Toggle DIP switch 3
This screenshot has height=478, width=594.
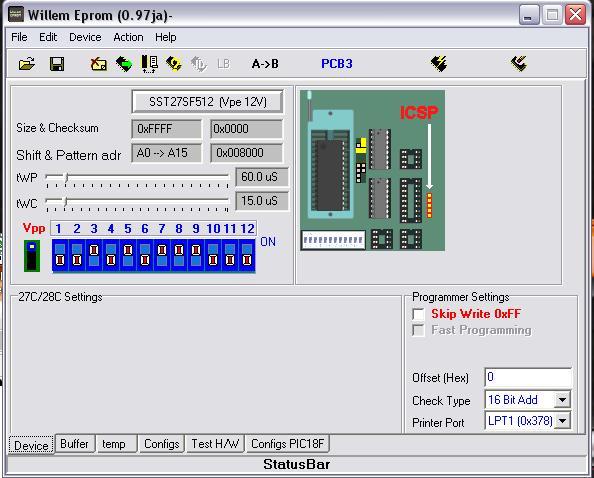click(94, 256)
